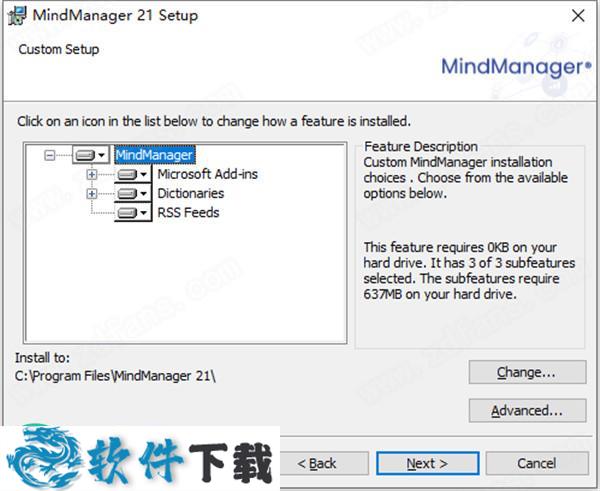Click the install path C:\Program Files\MindManager 21\

pos(115,376)
